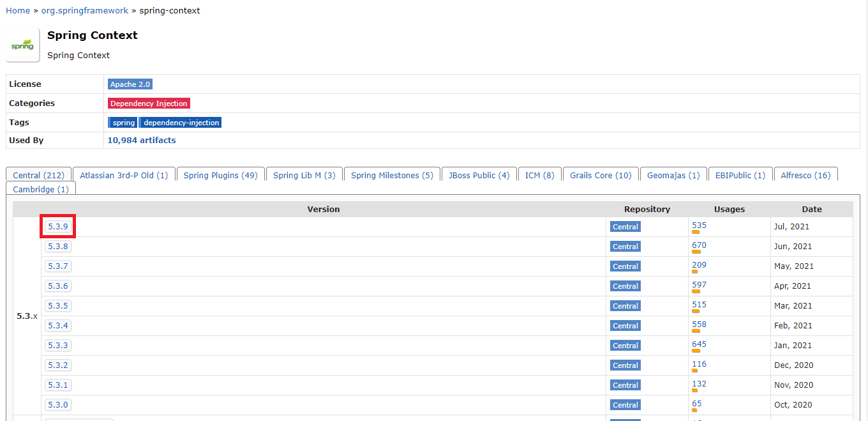Switch to the Alfresco (16) tab

[805, 175]
